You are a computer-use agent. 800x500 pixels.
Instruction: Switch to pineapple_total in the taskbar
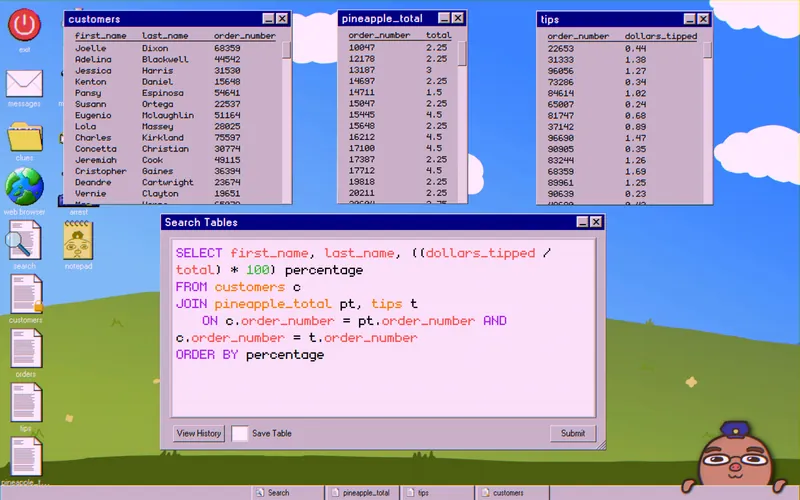362,492
